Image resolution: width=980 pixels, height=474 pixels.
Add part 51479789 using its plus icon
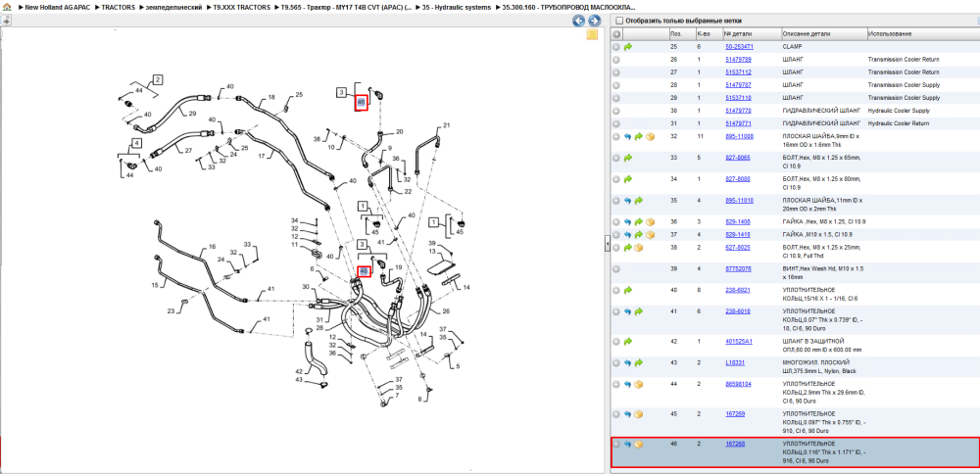(616, 60)
